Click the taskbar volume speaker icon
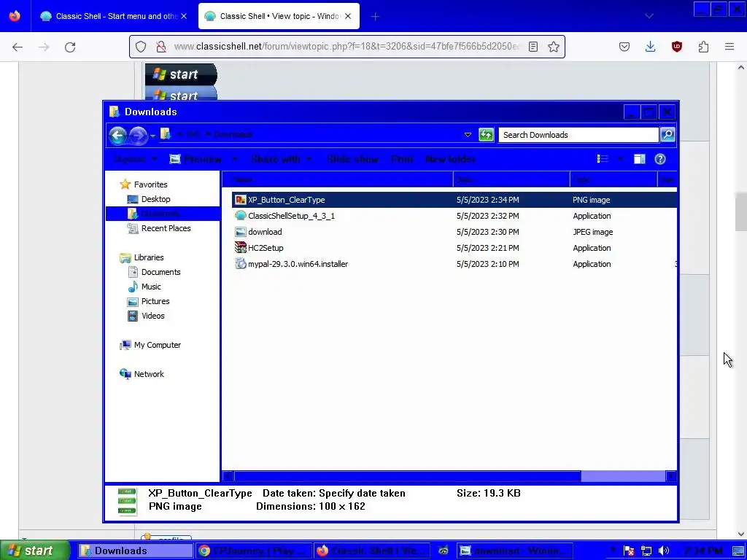The height and width of the screenshot is (560, 747). (x=664, y=551)
